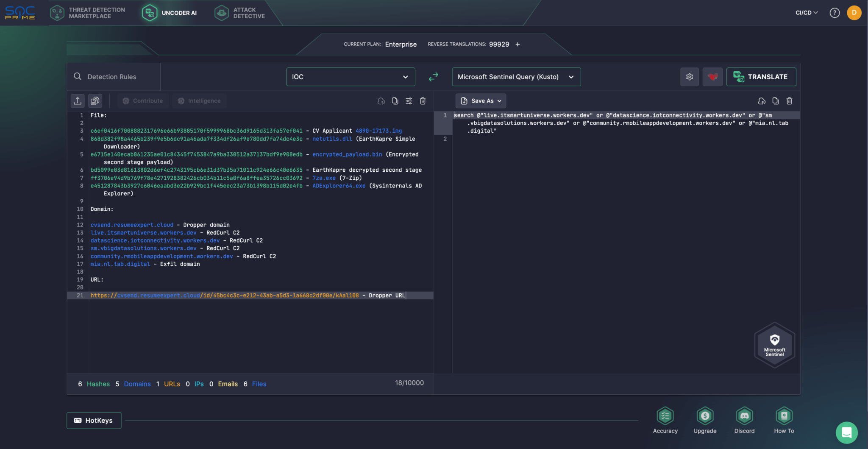Open the IOC source format dropdown
Viewport: 868px width, 449px height.
[350, 77]
